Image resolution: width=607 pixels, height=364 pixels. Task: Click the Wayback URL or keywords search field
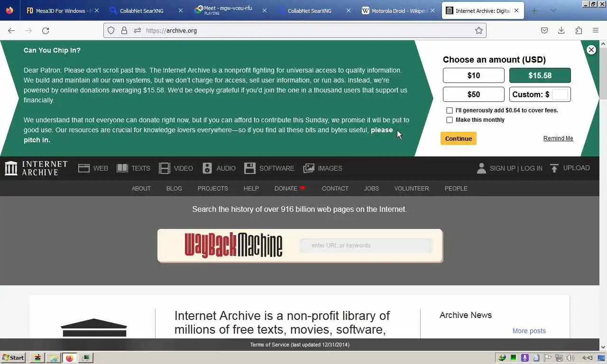366,246
